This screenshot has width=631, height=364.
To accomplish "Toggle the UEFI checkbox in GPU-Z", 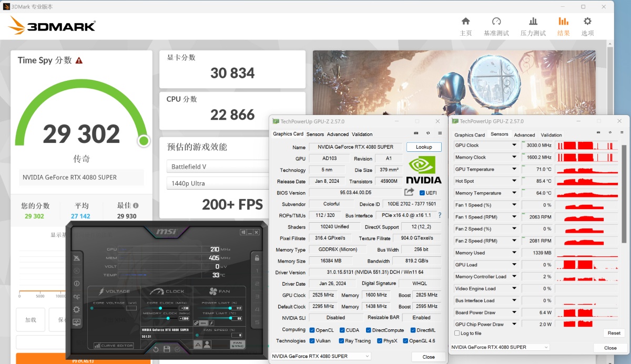I will (x=422, y=193).
